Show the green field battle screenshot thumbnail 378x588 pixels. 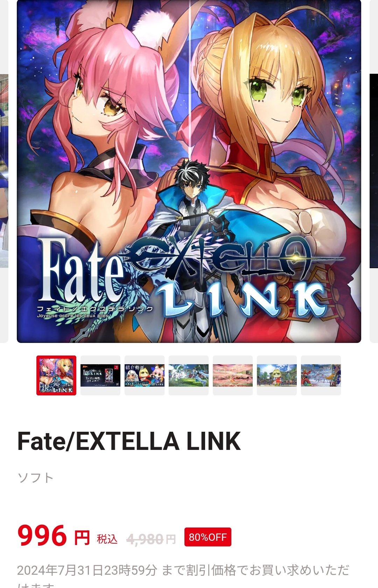click(189, 375)
